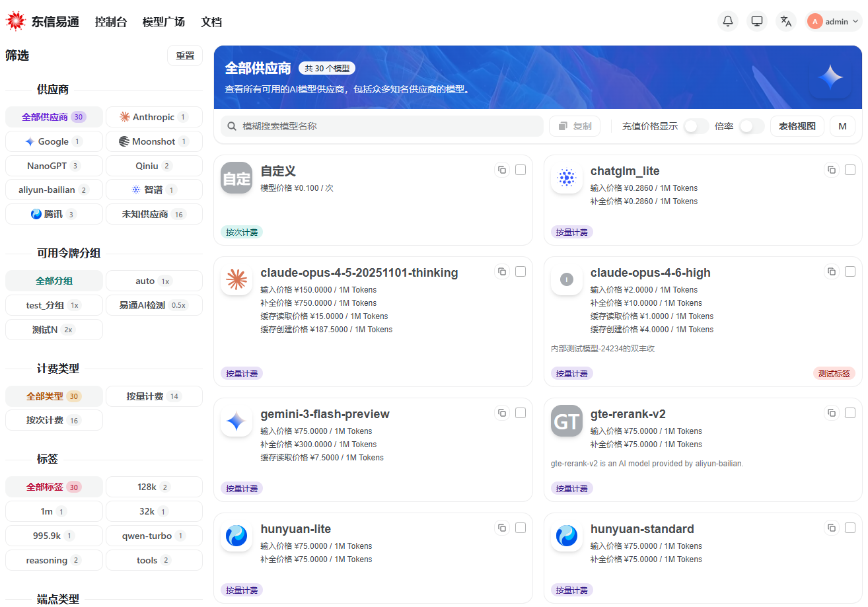Filter by the reasoning tag
Screen dimensions: 868x607
[x=54, y=560]
